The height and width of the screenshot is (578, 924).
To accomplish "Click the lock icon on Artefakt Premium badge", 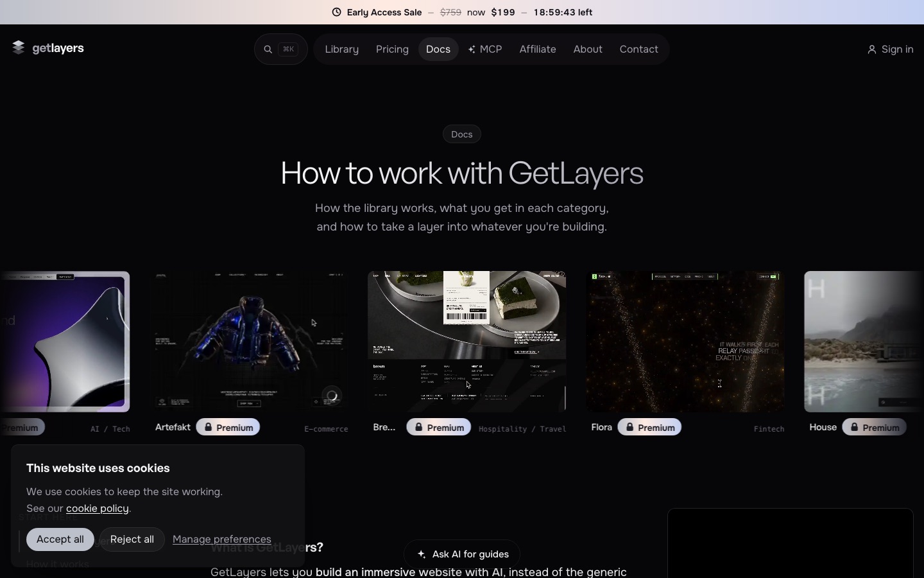I will [209, 427].
